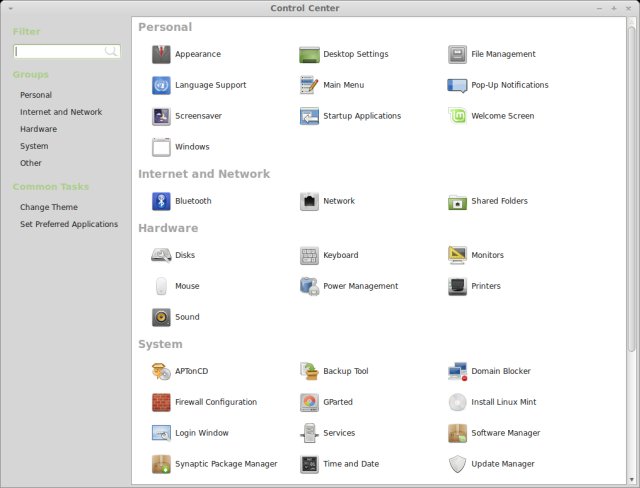
Task: Launch the Update Manager shield icon
Action: pyautogui.click(x=457, y=464)
